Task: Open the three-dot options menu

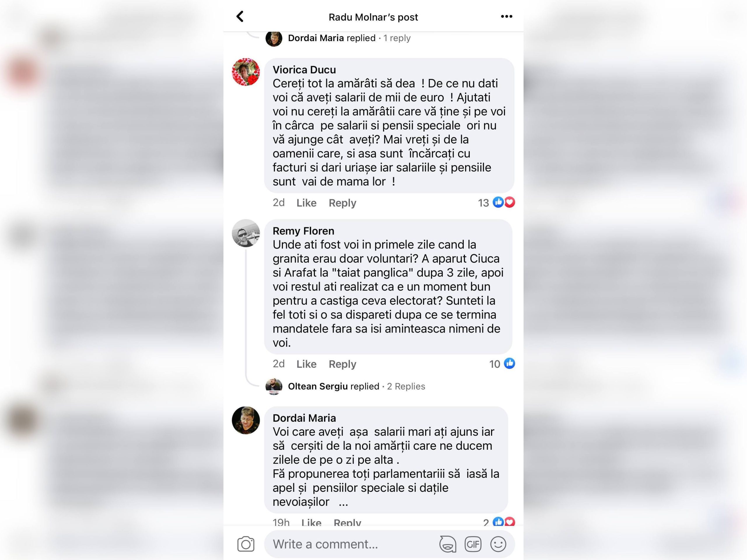Action: (x=507, y=17)
